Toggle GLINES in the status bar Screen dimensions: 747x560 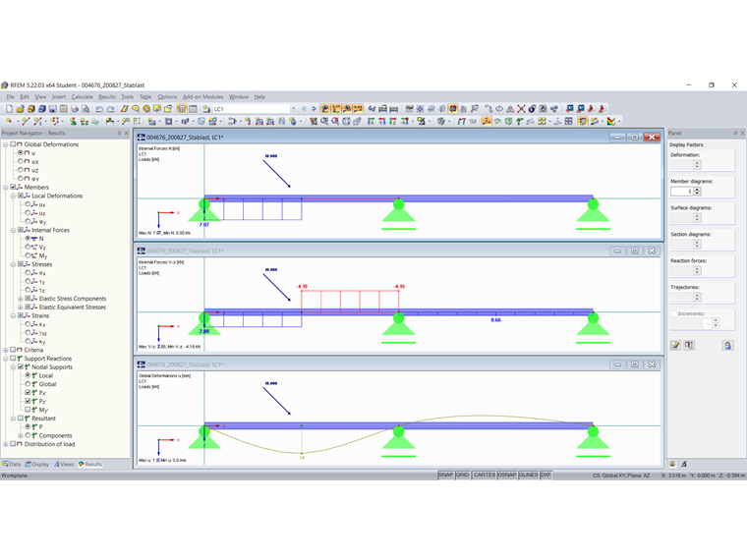pos(529,476)
